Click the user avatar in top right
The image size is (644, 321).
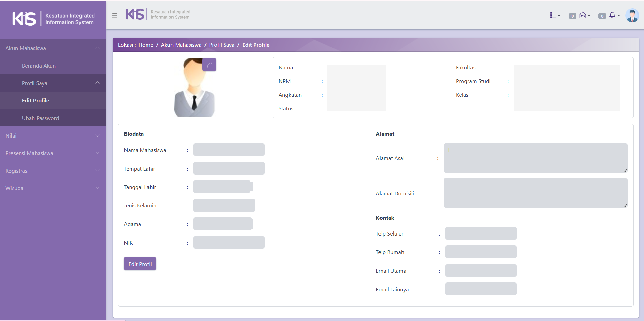click(x=632, y=16)
